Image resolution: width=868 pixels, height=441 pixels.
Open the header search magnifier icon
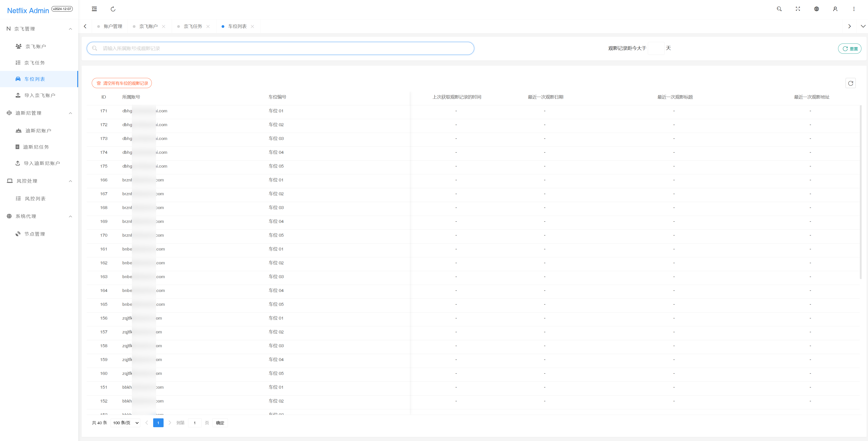click(x=779, y=9)
